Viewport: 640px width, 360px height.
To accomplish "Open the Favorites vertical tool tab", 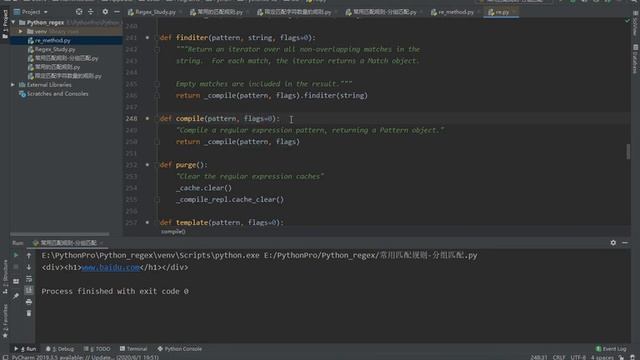I will point(5,321).
